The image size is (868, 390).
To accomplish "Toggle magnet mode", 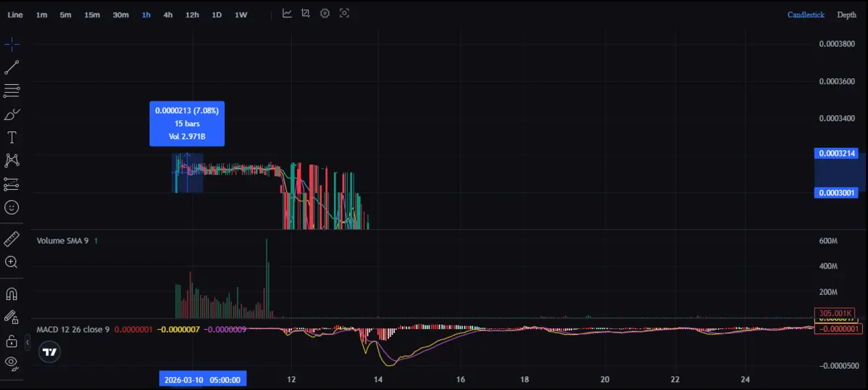I will tap(12, 294).
